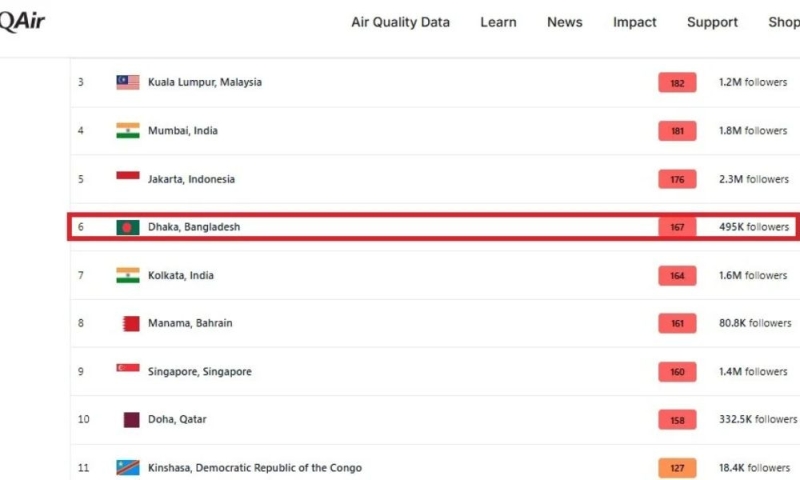800x480 pixels.
Task: Click '495K followers' for Dhaka
Action: (754, 227)
